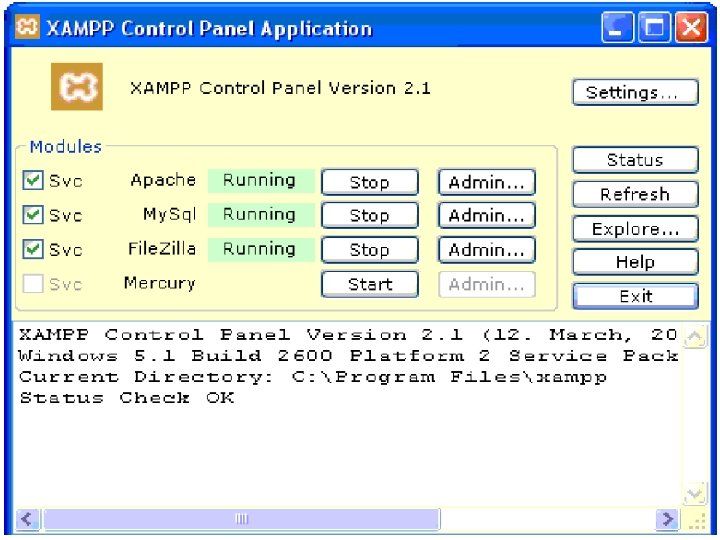Image resolution: width=720 pixels, height=540 pixels.
Task: Open Explore for the XAMPP folder
Action: click(x=635, y=228)
